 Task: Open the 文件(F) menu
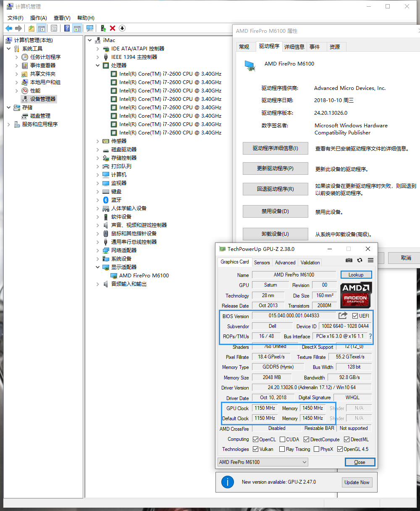(16, 18)
